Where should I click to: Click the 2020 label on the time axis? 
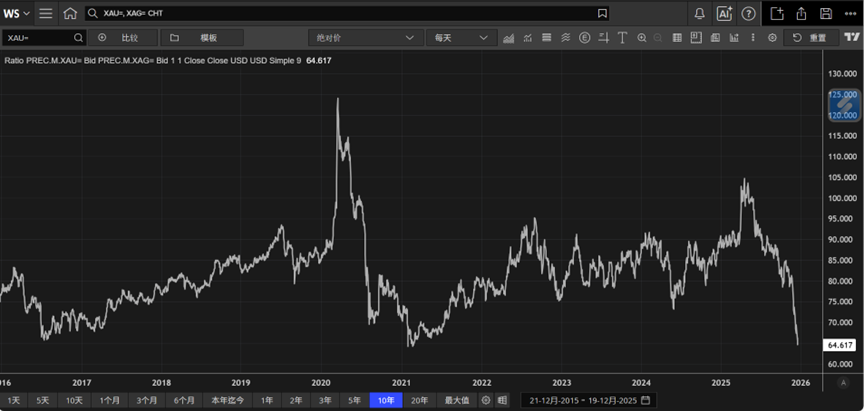coord(321,382)
